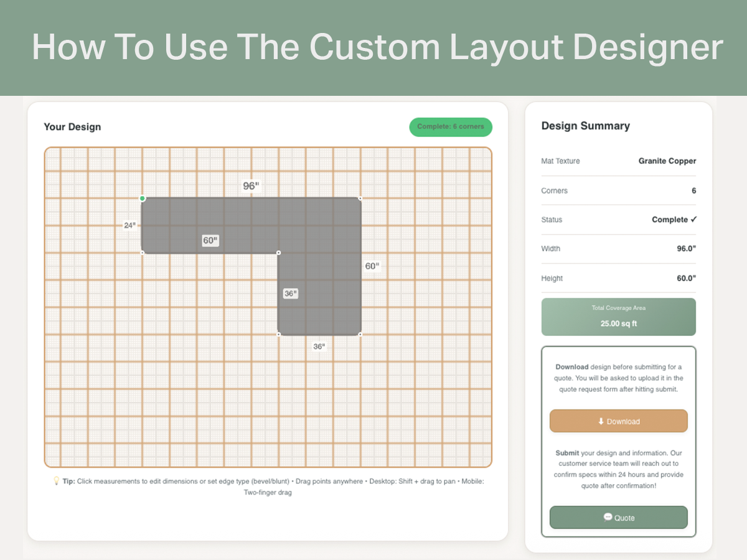Click the inner corner point of the L-shape

(x=278, y=253)
